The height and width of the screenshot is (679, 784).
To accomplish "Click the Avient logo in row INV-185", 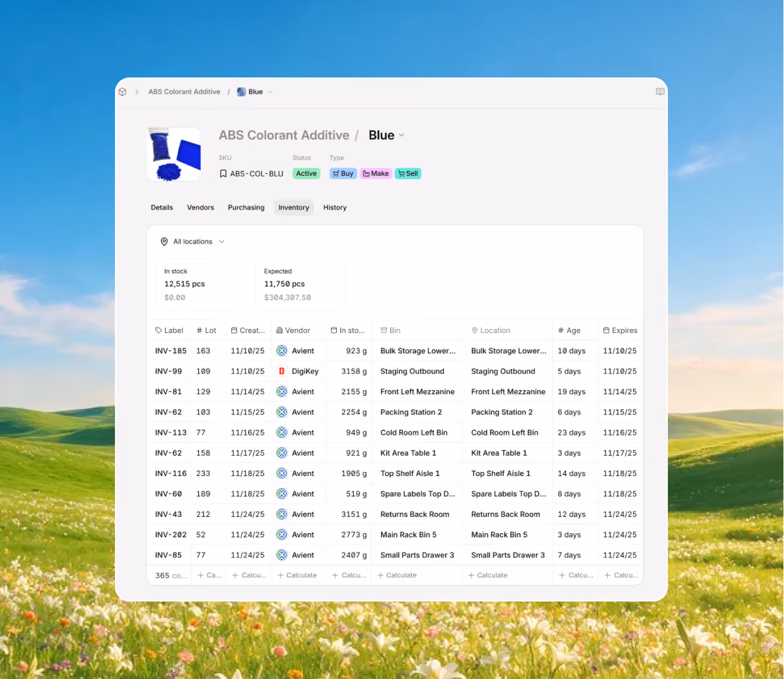I will pos(282,351).
